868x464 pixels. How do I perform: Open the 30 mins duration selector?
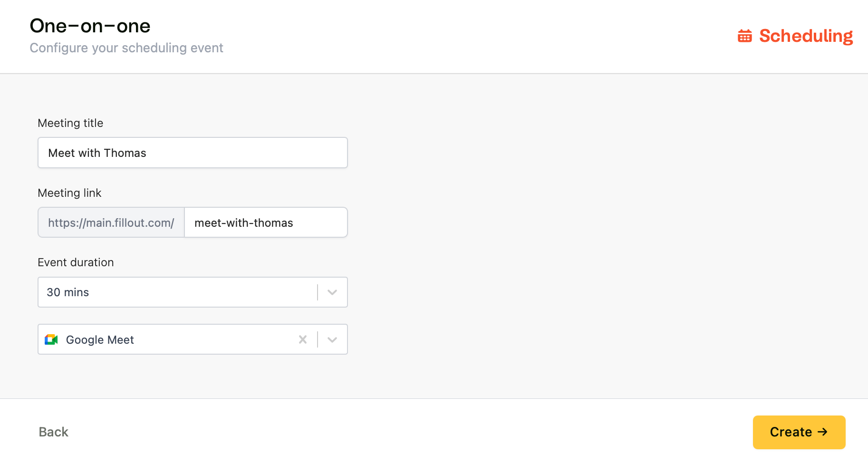[x=193, y=292]
